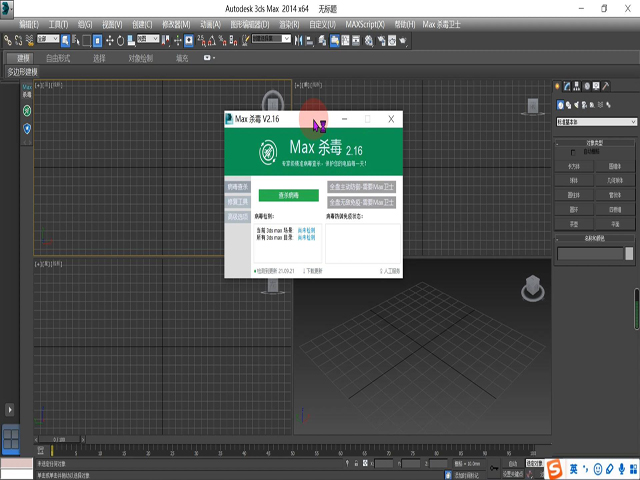Select the Link tool in main toolbar

(x=7, y=40)
